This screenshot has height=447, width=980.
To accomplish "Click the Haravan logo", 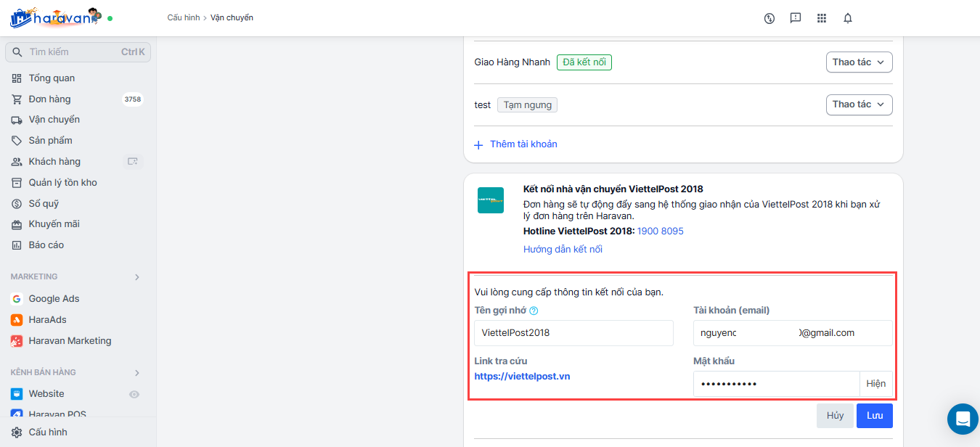I will coord(55,17).
